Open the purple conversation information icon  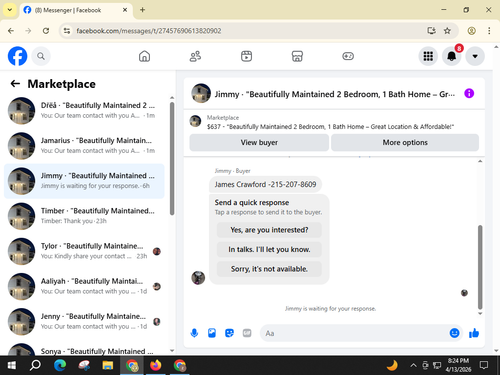469,93
